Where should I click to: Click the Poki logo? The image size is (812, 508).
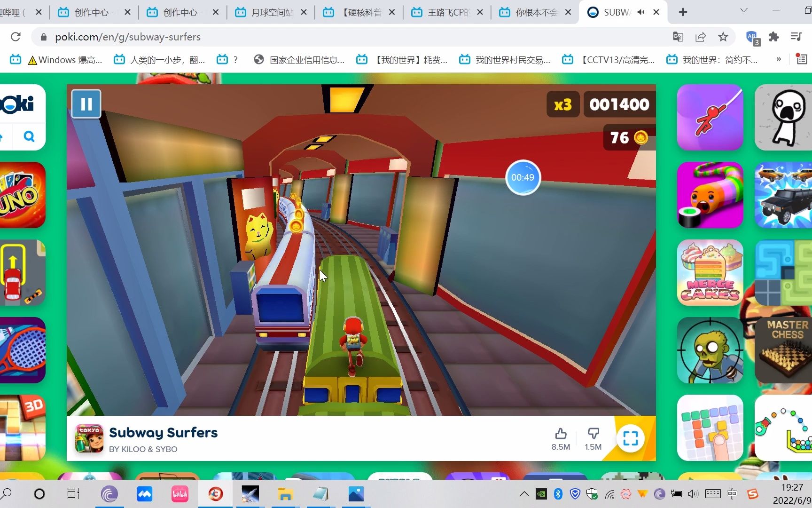click(x=17, y=104)
